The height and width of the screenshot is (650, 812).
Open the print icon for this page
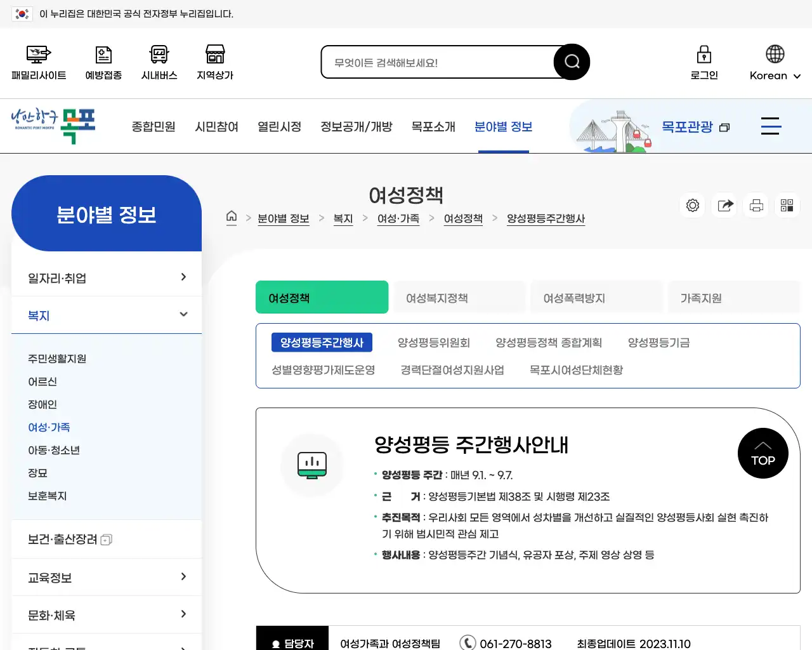click(x=756, y=205)
